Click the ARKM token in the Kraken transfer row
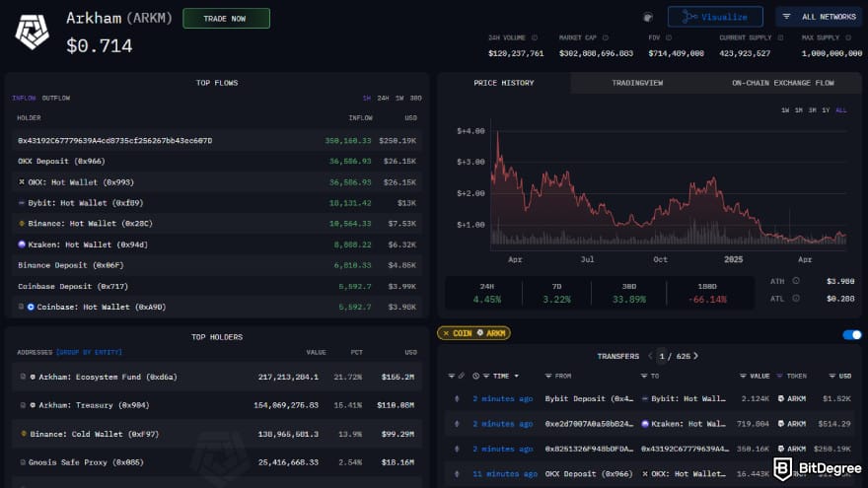868x488 pixels. (x=792, y=423)
